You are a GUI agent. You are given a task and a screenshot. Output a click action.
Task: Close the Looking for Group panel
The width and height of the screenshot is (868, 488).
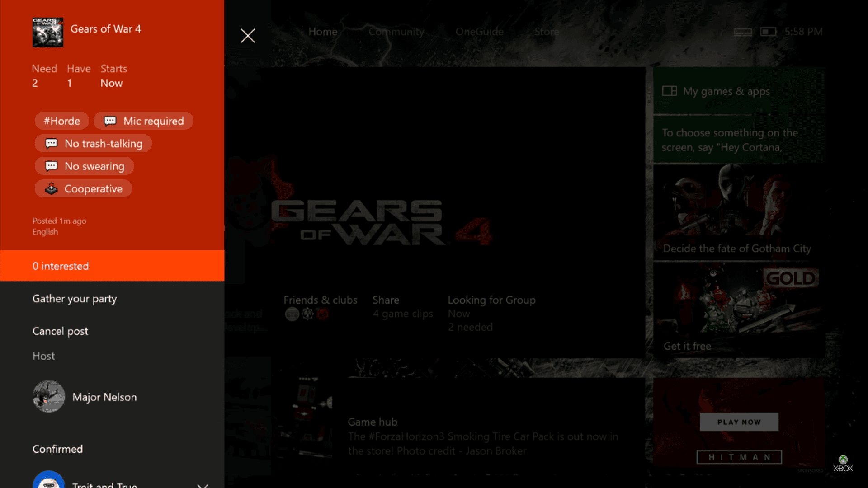coord(248,36)
